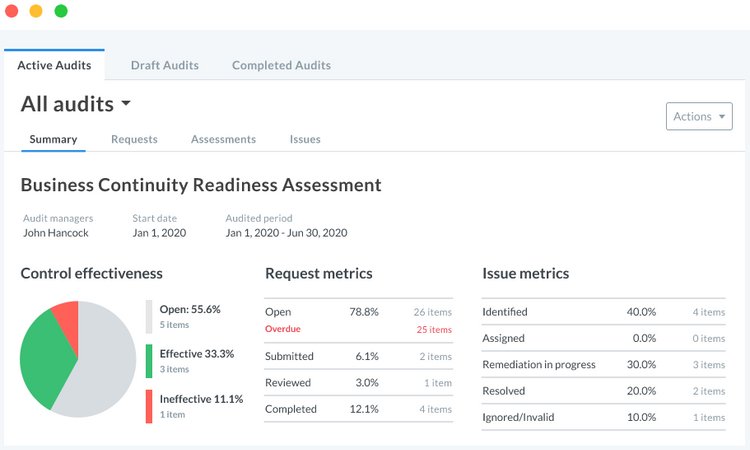Click the 78.8% Open request percentage
The height and width of the screenshot is (450, 750).
coord(364,312)
